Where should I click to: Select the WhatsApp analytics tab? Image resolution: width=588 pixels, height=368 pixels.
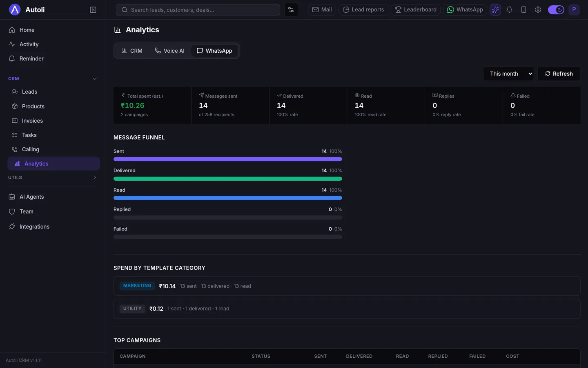pyautogui.click(x=214, y=51)
